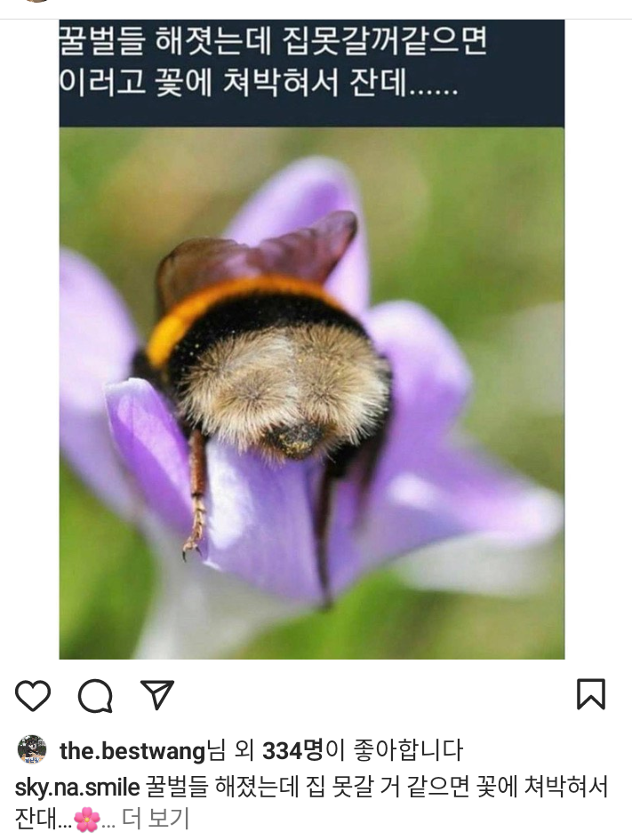The image size is (632, 840).
Task: Expand the caption with 더 보기
Action: coord(156,818)
